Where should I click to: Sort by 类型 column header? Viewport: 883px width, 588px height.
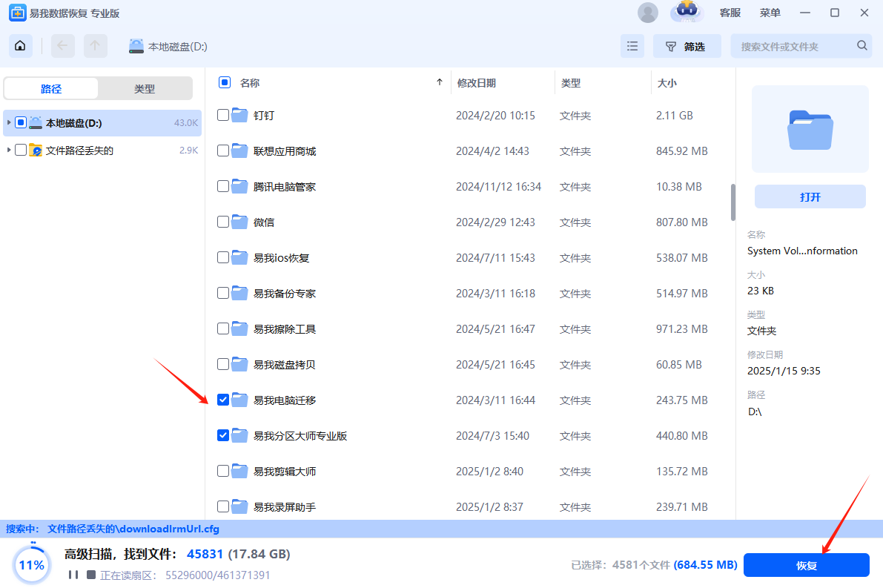click(570, 83)
